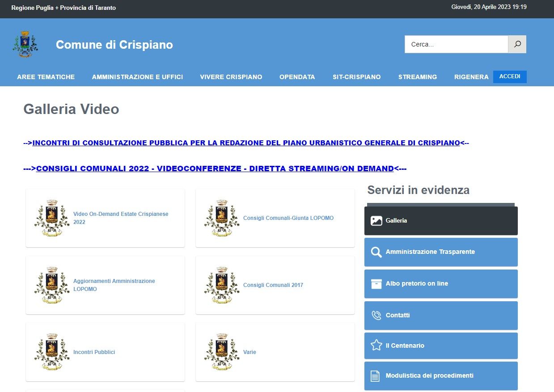Open the Comune di Crispiano home title link
The height and width of the screenshot is (392, 554).
[114, 45]
